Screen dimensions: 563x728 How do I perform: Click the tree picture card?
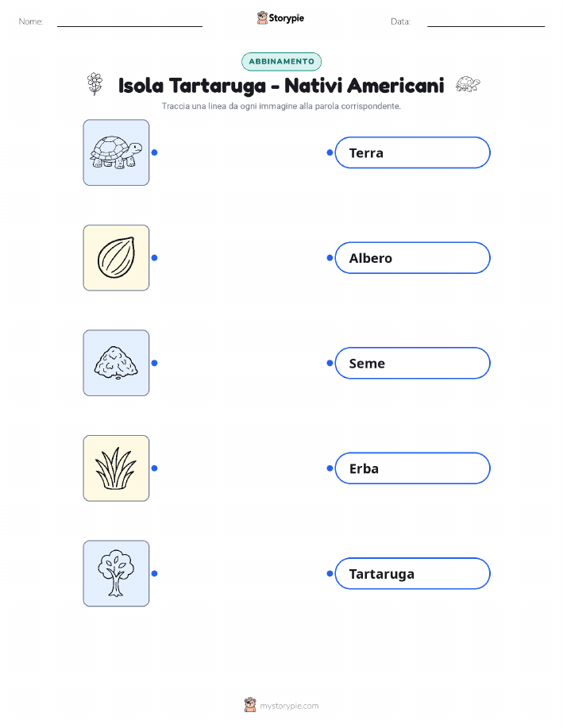click(116, 573)
